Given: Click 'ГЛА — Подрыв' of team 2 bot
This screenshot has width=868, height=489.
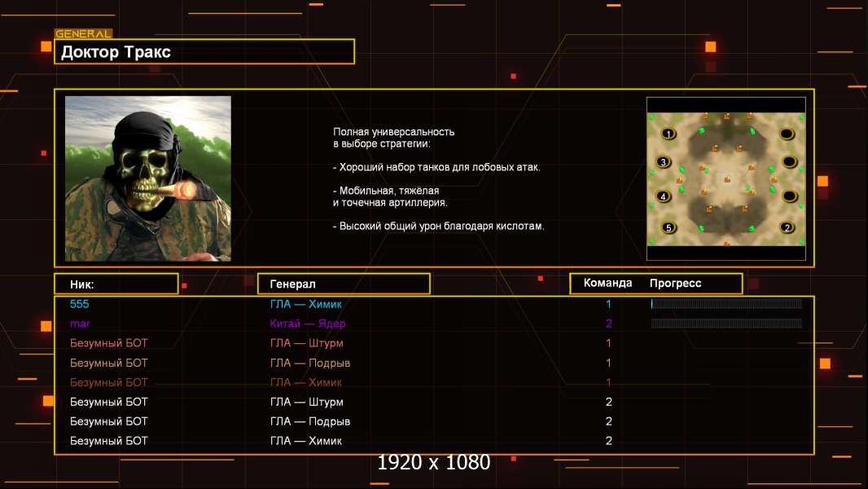Looking at the screenshot, I should (310, 421).
